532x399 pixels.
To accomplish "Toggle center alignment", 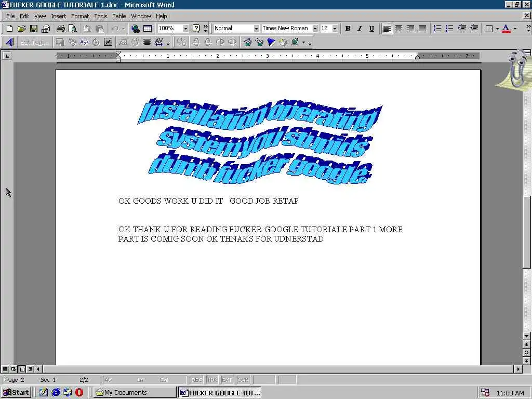I will click(398, 29).
